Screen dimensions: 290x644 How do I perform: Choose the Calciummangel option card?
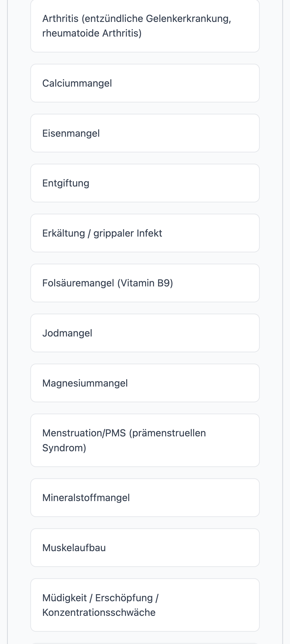click(145, 83)
